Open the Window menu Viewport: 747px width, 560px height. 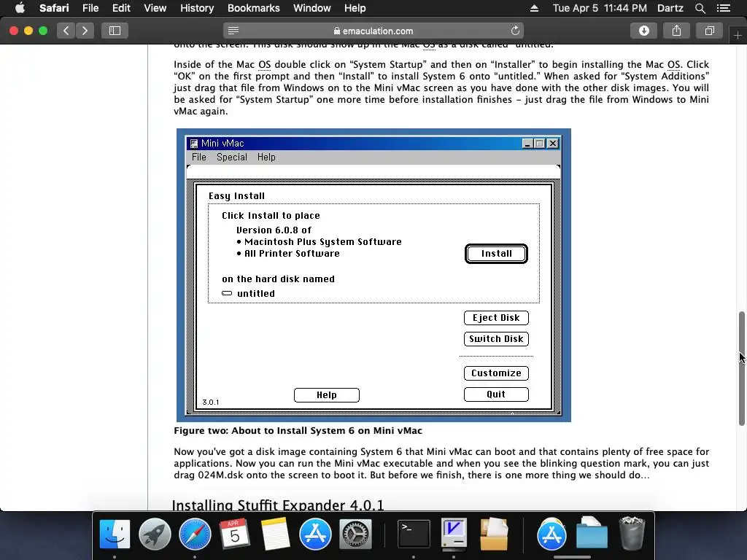point(311,8)
